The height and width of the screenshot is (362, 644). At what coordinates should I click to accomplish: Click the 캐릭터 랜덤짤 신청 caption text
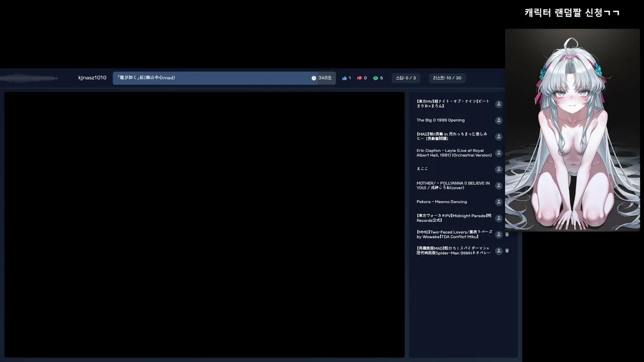572,13
